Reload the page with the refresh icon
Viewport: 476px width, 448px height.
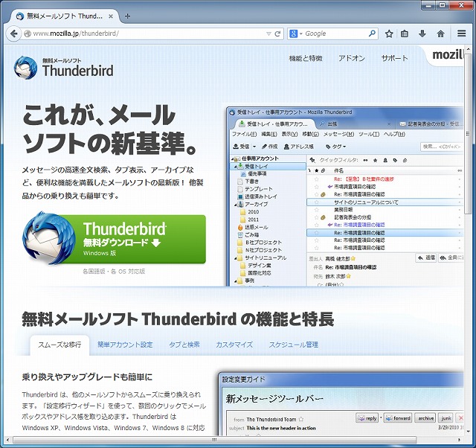tap(277, 33)
